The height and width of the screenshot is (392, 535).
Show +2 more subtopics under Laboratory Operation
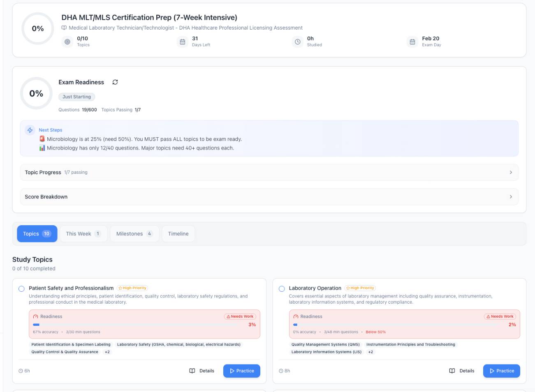371,352
